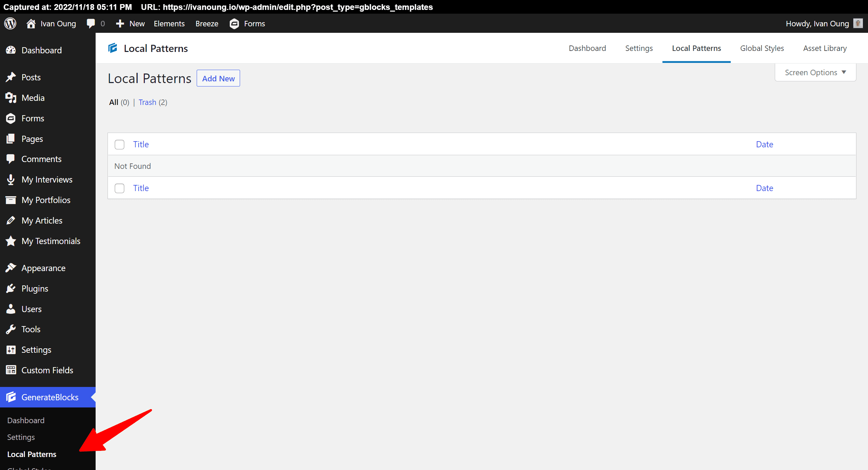
Task: Click the Appearance paintbrush icon
Action: coord(11,268)
